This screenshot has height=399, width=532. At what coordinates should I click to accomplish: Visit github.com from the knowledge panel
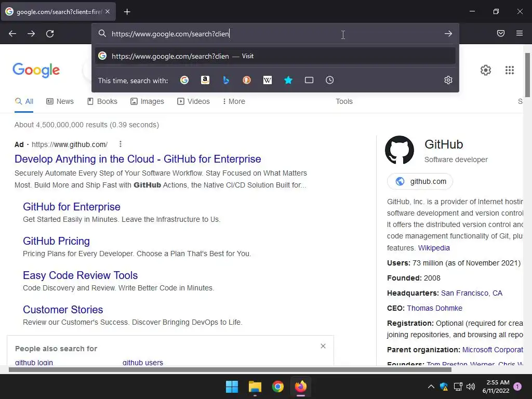(x=420, y=181)
